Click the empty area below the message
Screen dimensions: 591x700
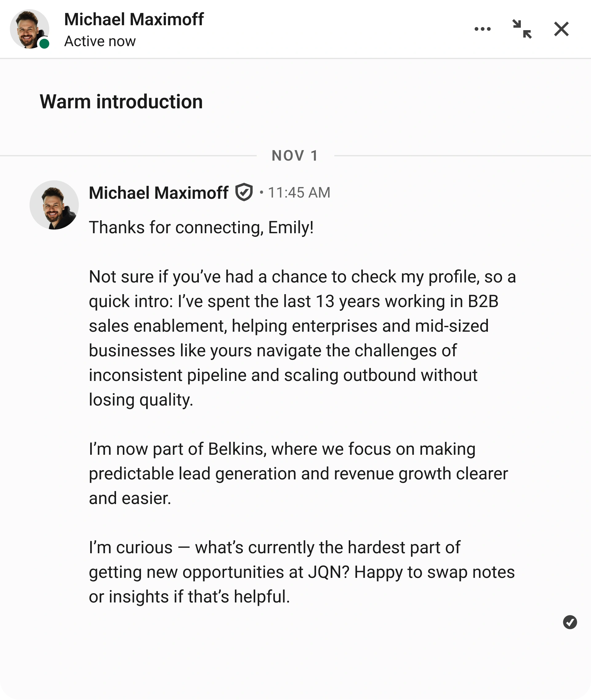(x=295, y=663)
